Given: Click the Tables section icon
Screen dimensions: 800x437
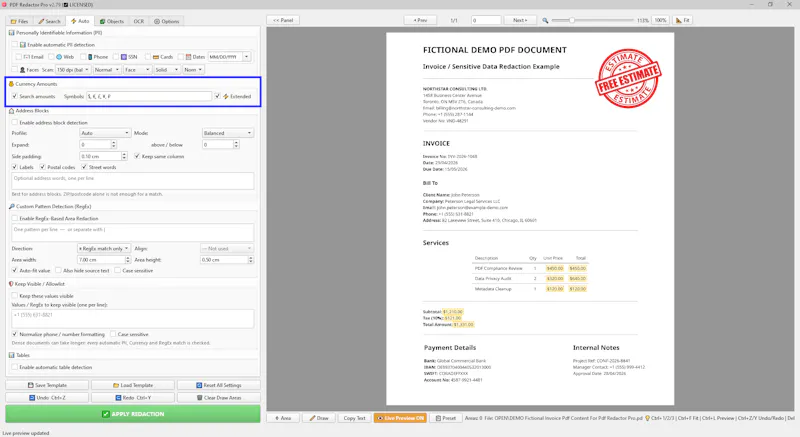Looking at the screenshot, I should pyautogui.click(x=12, y=355).
